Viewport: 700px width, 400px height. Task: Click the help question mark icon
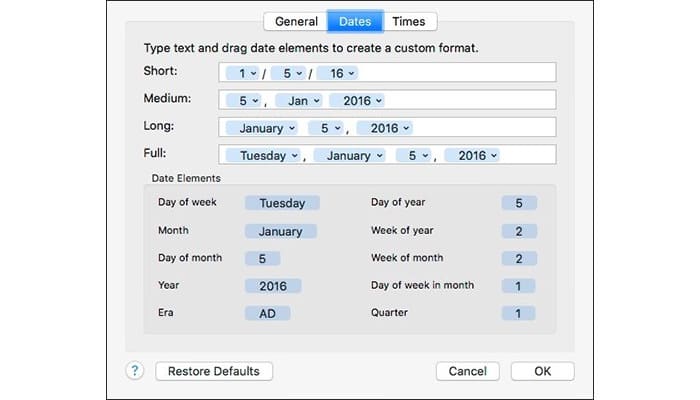pos(135,371)
